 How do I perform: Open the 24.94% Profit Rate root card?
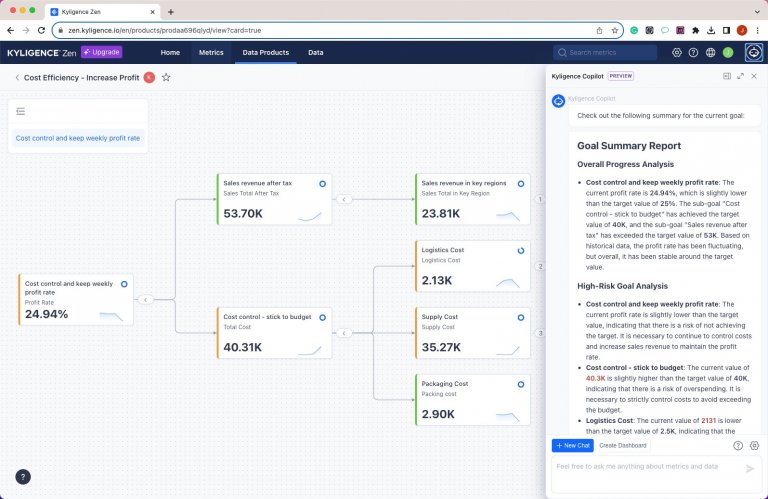pos(75,300)
